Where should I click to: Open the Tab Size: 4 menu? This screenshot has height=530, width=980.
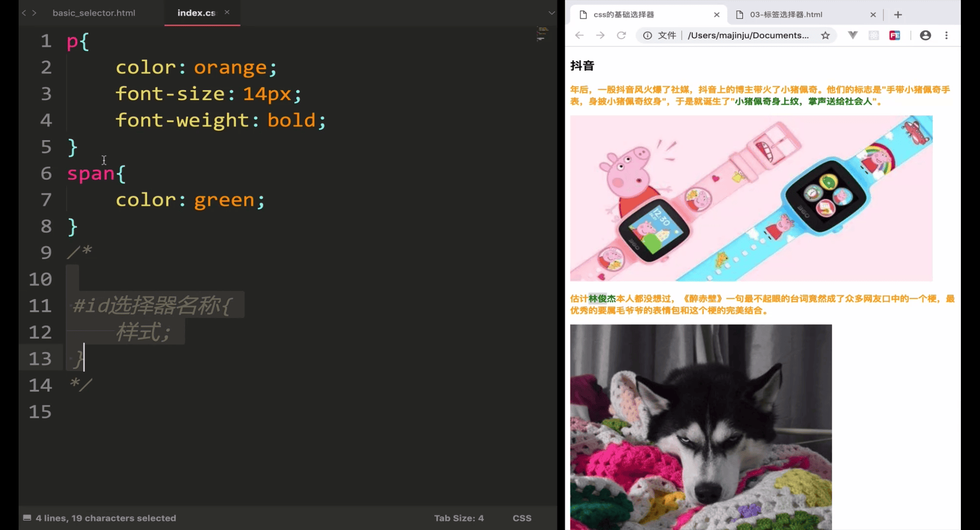459,518
